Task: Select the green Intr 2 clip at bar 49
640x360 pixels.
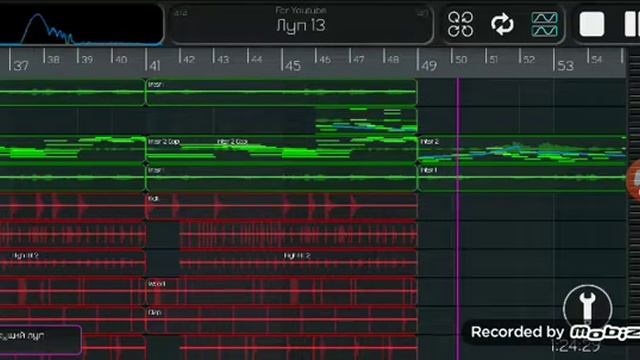Action: coord(522,149)
